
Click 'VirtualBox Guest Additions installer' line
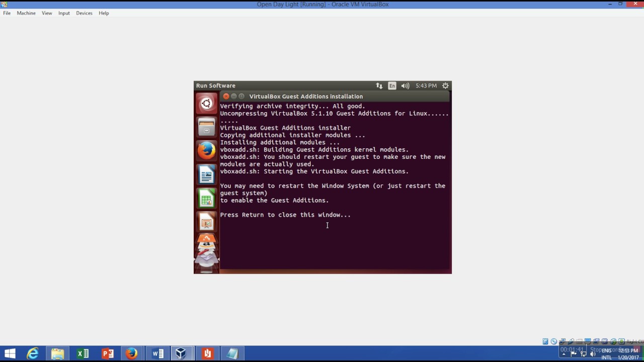[x=285, y=128]
